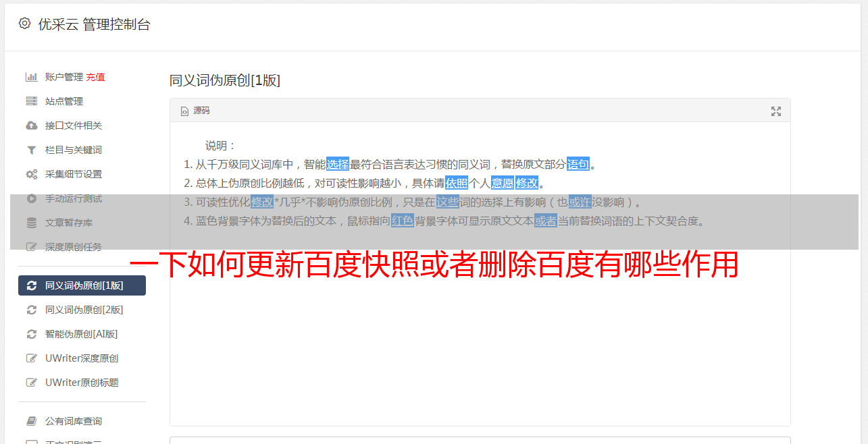Click inside the editor text area
The image size is (868, 444).
pyautogui.click(x=480, y=324)
